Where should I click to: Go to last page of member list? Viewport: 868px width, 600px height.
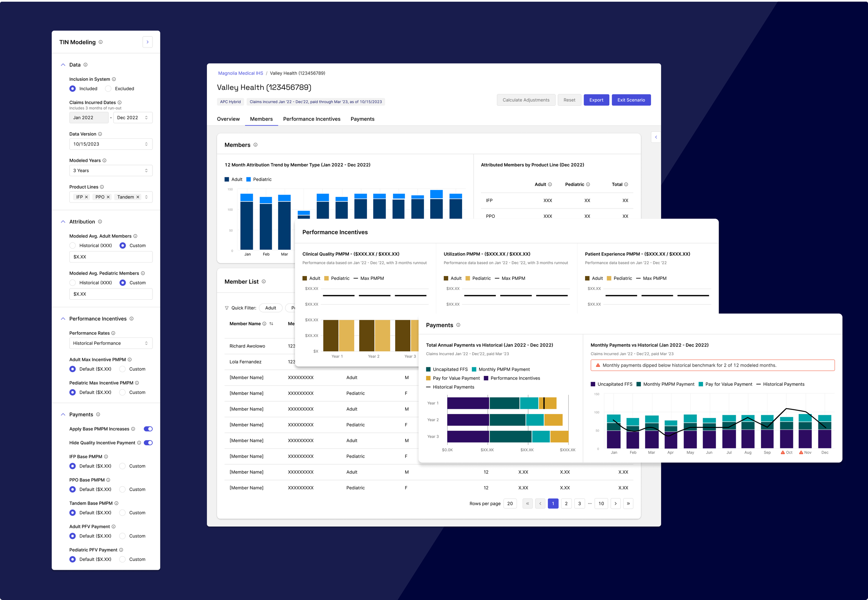(628, 503)
